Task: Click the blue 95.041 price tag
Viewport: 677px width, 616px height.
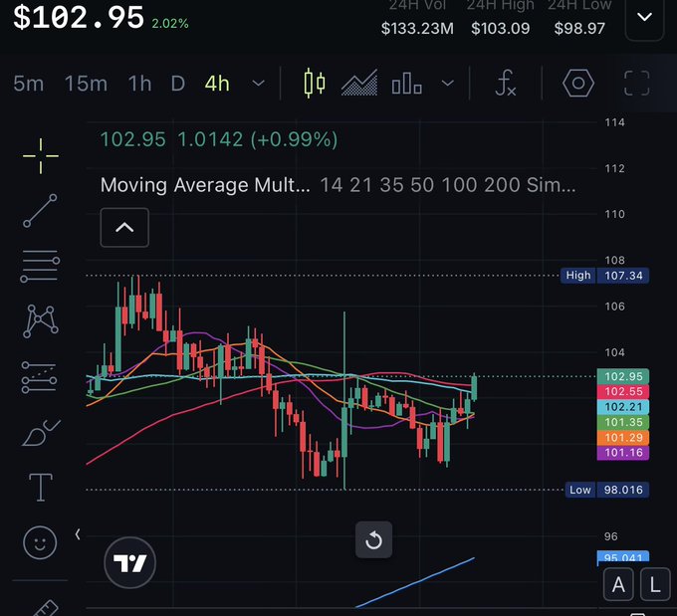Action: [x=623, y=557]
